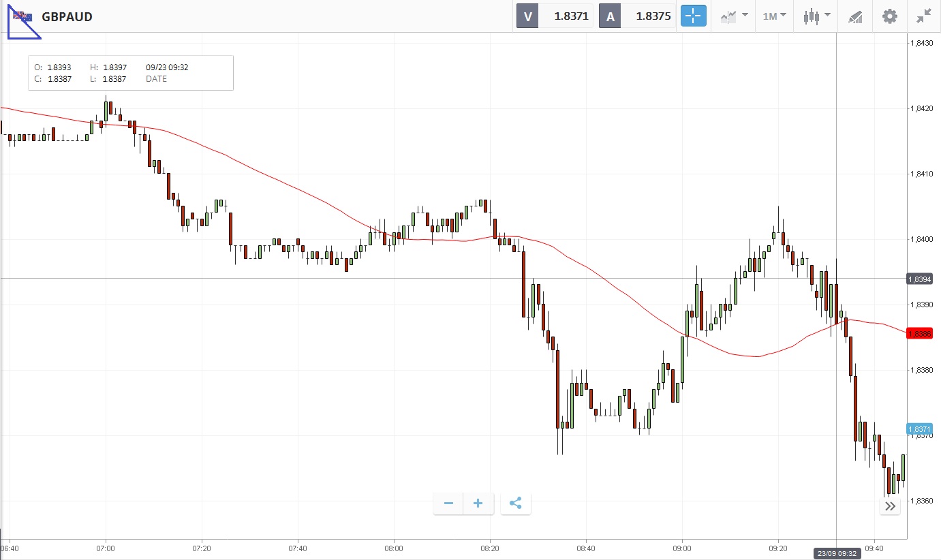Screen dimensions: 941x560
Task: Share the chart
Action: 516,503
